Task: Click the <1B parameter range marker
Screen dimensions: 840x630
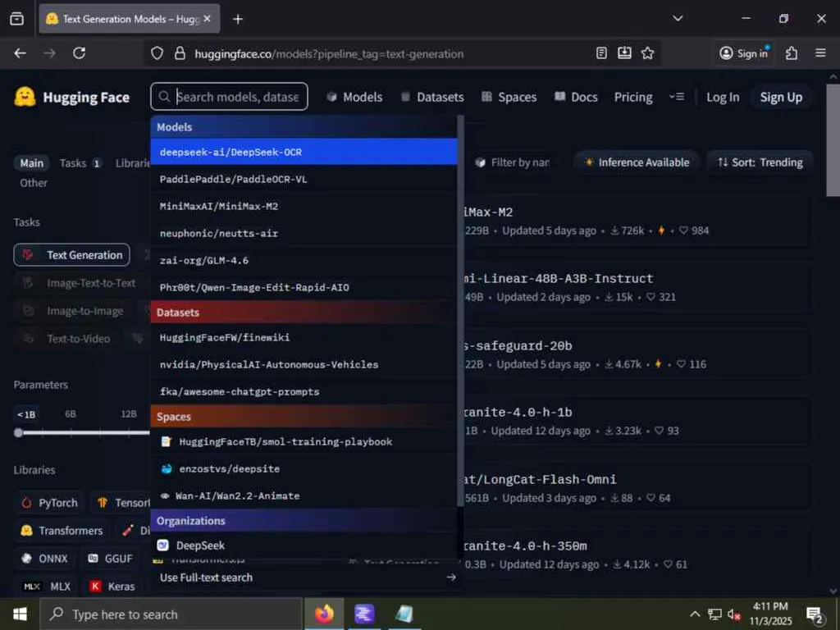Action: click(x=26, y=414)
